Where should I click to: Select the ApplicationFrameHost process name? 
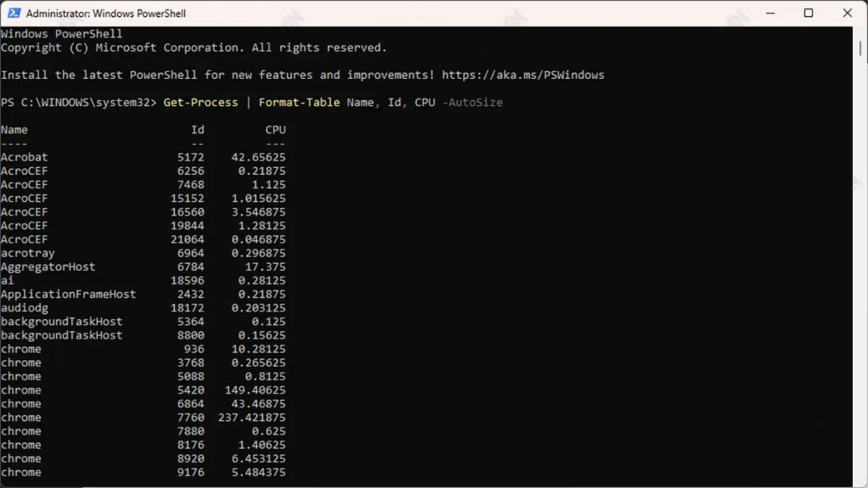tap(68, 294)
